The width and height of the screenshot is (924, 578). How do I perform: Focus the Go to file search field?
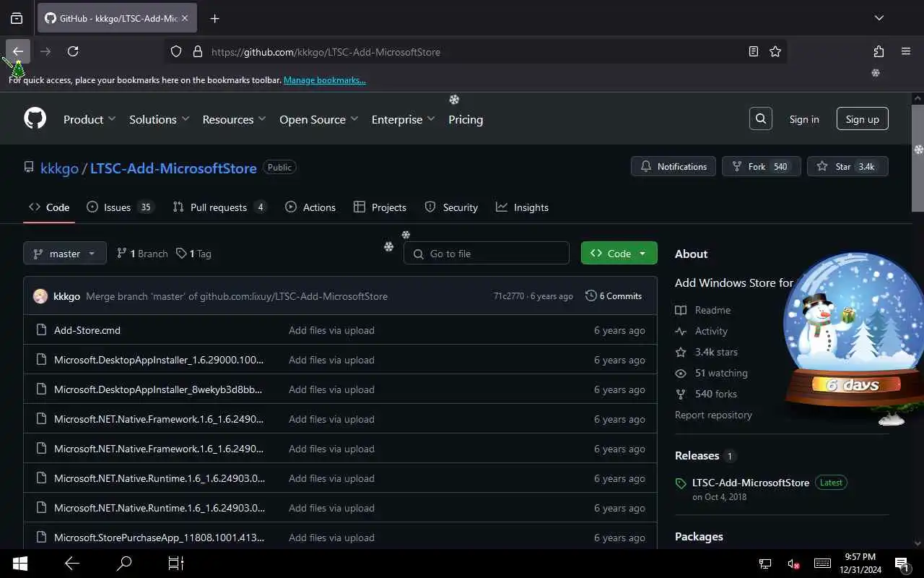487,253
